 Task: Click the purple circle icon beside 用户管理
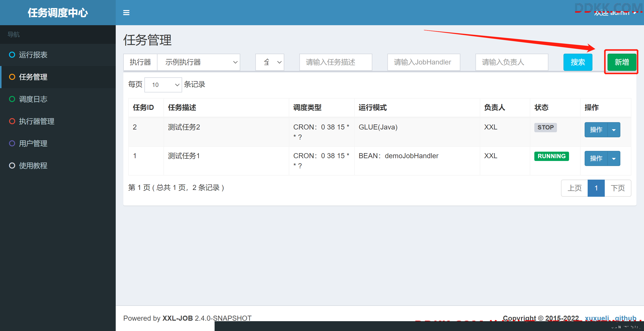(x=12, y=143)
